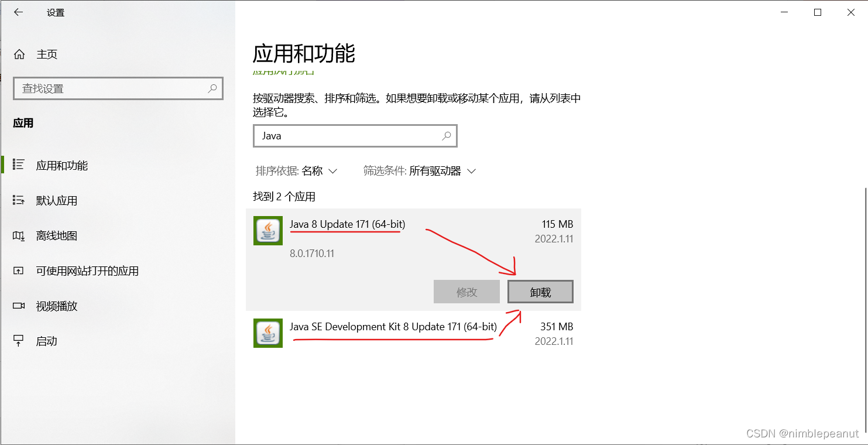Maximize the Settings window
868x445 pixels.
(818, 12)
